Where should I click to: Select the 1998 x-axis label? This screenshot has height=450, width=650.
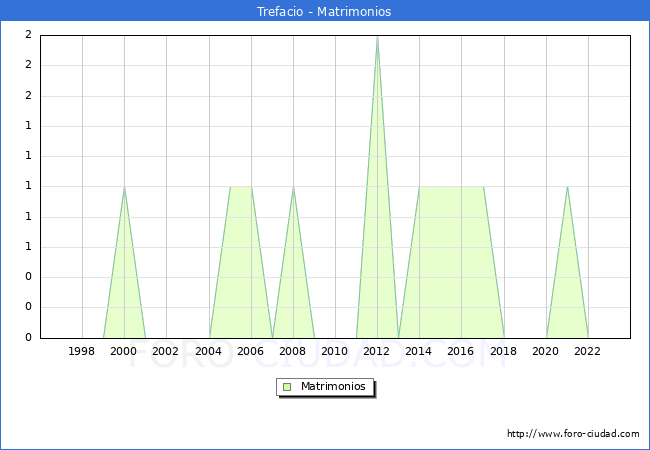point(82,351)
